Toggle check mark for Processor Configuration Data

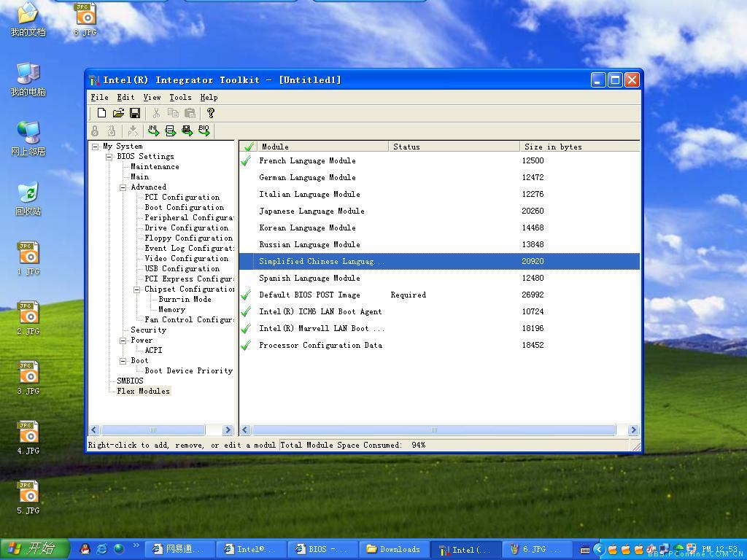tap(246, 345)
